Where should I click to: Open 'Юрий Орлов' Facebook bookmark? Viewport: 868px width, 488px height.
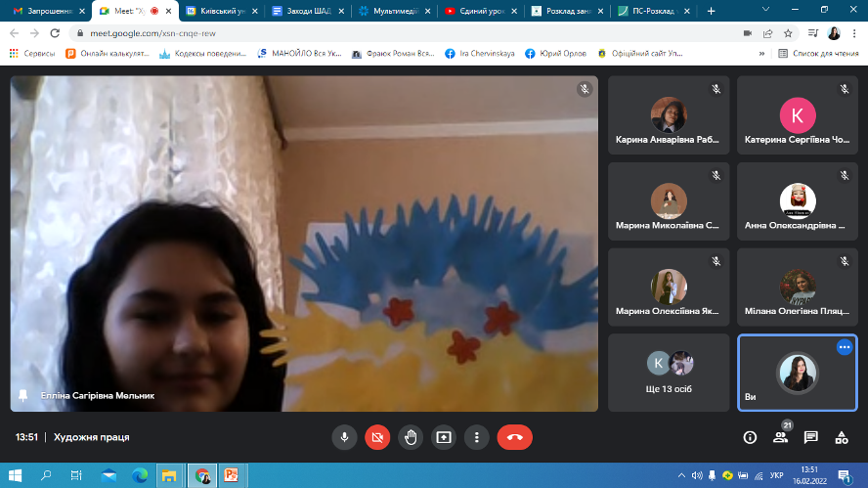[x=556, y=53]
